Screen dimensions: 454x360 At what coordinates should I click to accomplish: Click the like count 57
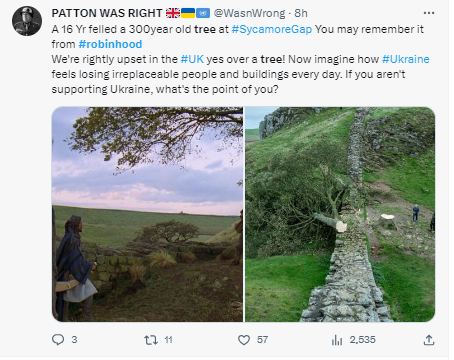[262, 340]
